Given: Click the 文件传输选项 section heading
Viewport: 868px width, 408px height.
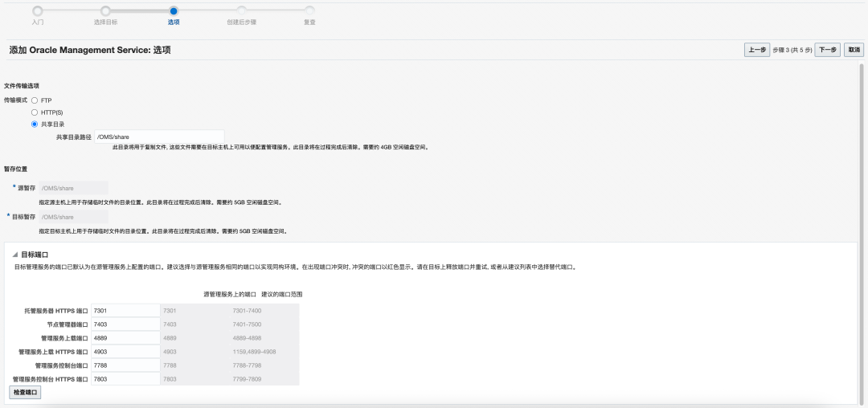Looking at the screenshot, I should pos(21,86).
